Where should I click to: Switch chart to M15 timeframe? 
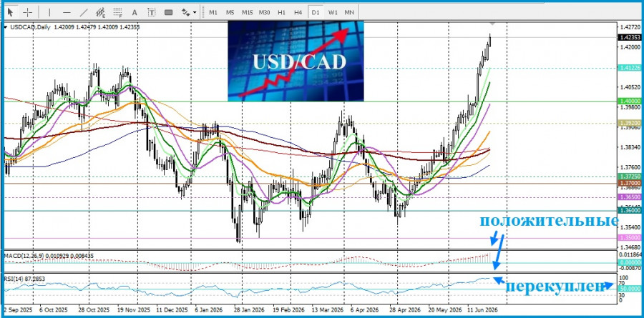pos(248,12)
